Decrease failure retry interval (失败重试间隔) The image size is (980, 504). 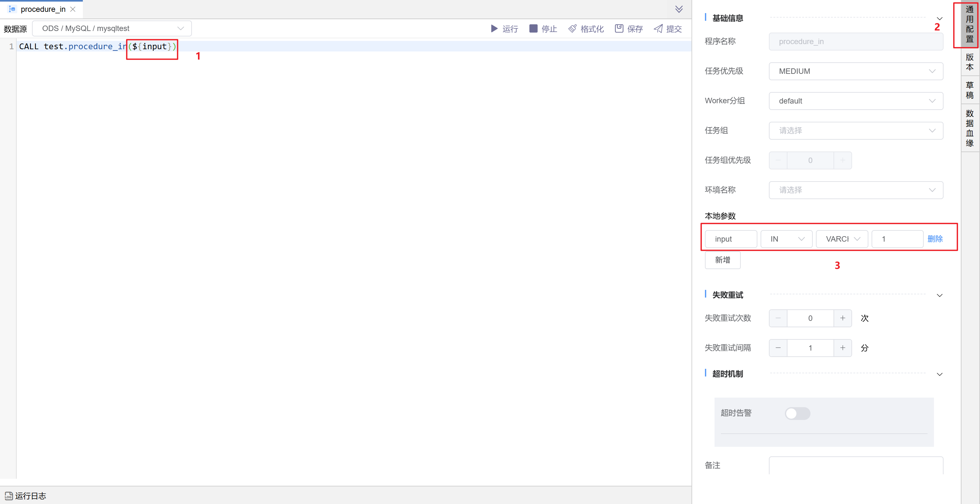pyautogui.click(x=778, y=348)
